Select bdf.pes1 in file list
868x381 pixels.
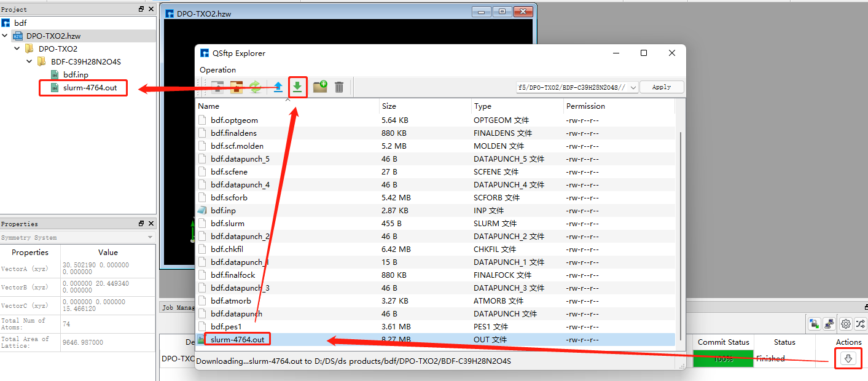pyautogui.click(x=225, y=326)
